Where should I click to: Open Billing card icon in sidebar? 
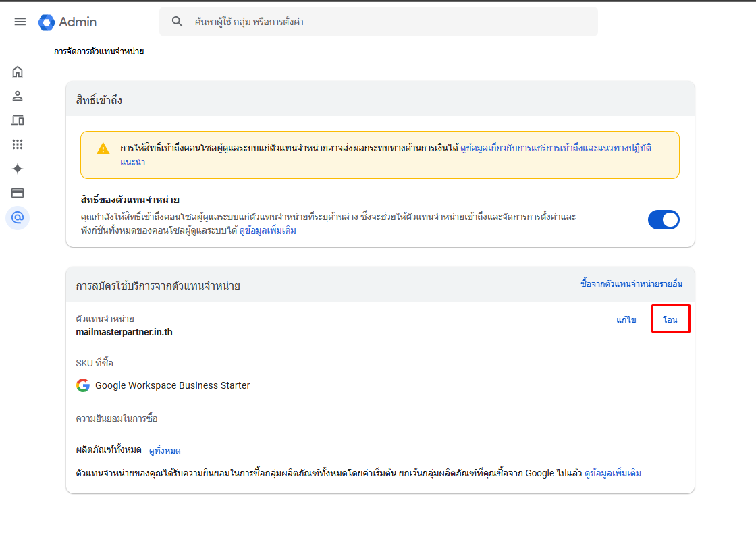18,193
